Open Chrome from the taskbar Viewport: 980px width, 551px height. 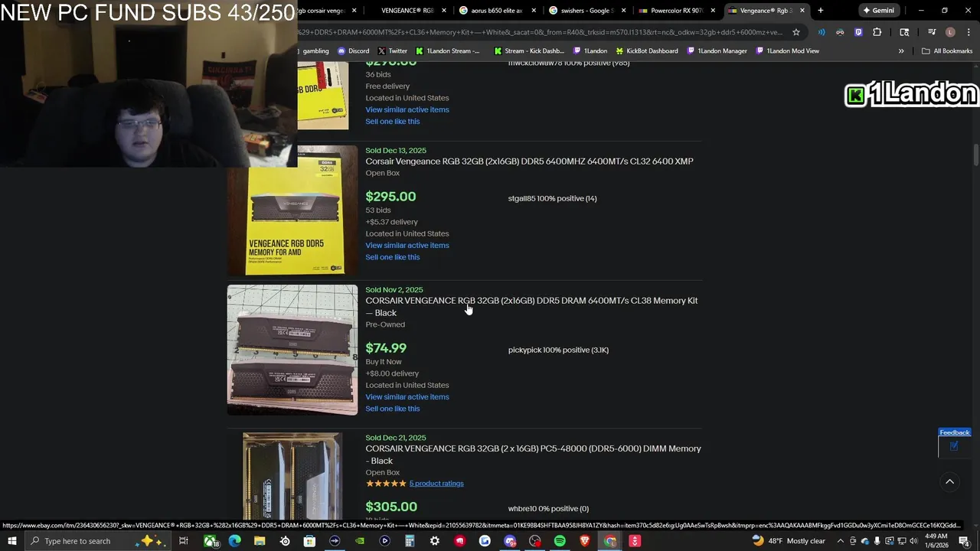pos(610,541)
